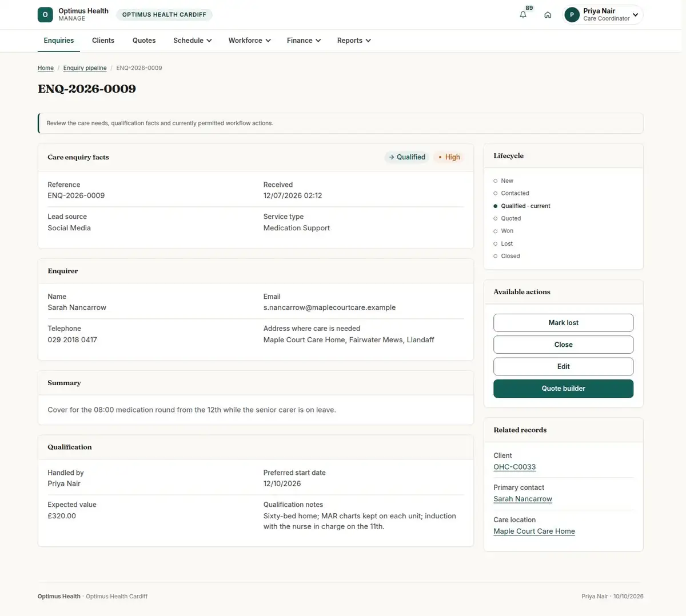The image size is (686, 616).
Task: Open Maple Court Care Home location link
Action: 535,531
